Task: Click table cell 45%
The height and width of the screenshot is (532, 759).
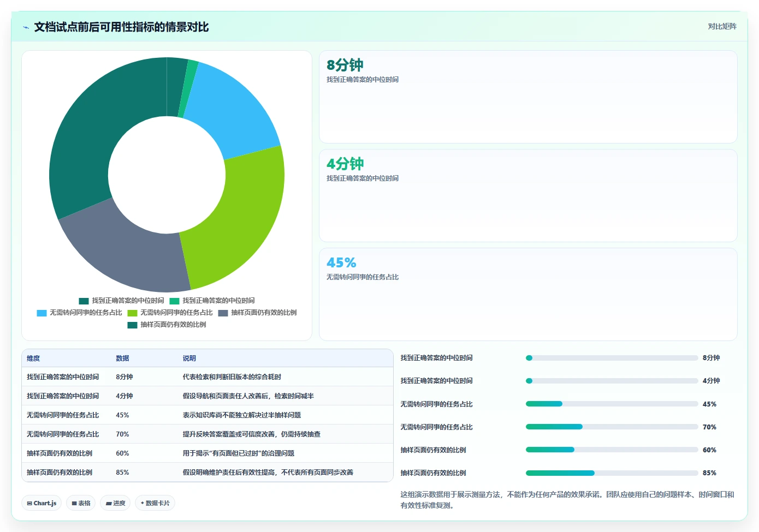Action: click(122, 415)
